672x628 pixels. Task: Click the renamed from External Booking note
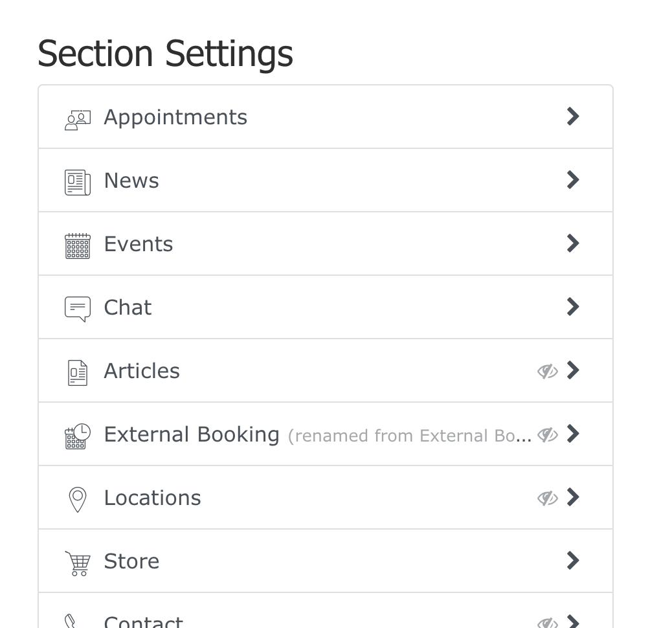tap(409, 436)
